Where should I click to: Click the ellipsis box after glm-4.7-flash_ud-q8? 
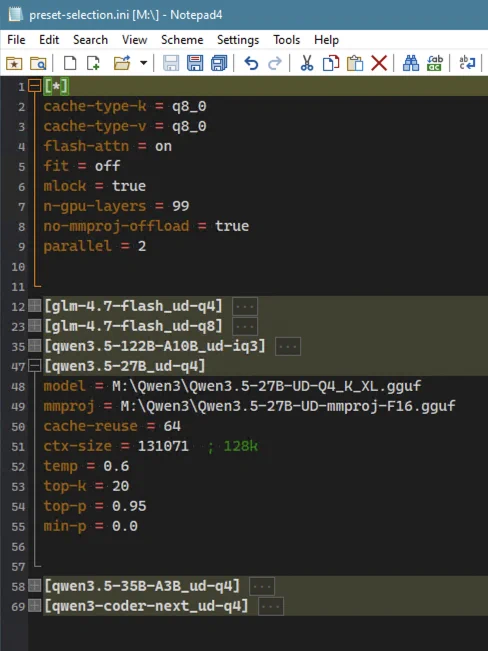coord(245,327)
